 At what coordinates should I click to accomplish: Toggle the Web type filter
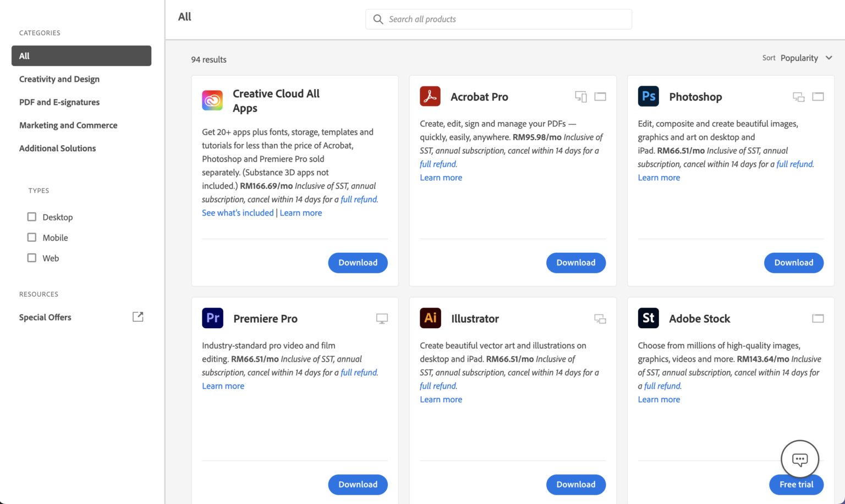32,258
